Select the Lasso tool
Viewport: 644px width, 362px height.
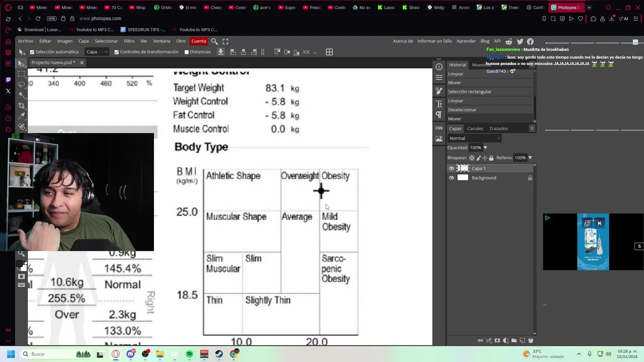point(22,84)
